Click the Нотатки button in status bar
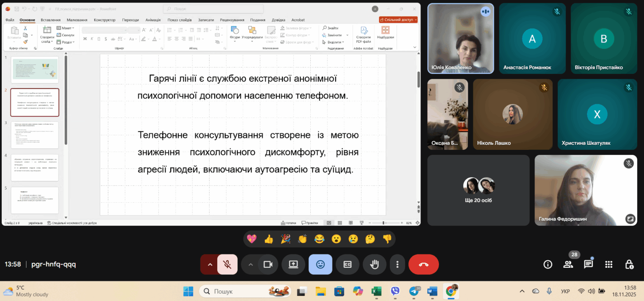 tap(288, 223)
